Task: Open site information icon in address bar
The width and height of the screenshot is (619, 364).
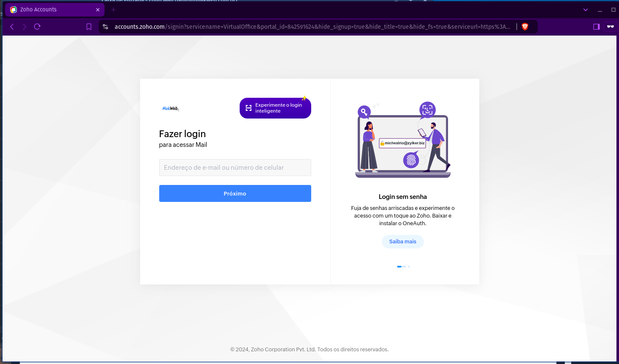Action: pyautogui.click(x=105, y=27)
